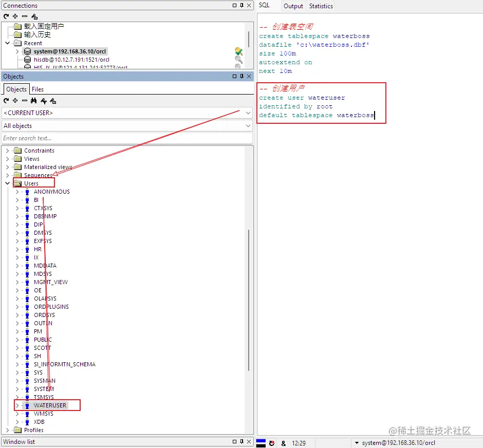Open the All objects filter dropdown
483x448 pixels.
[248, 126]
